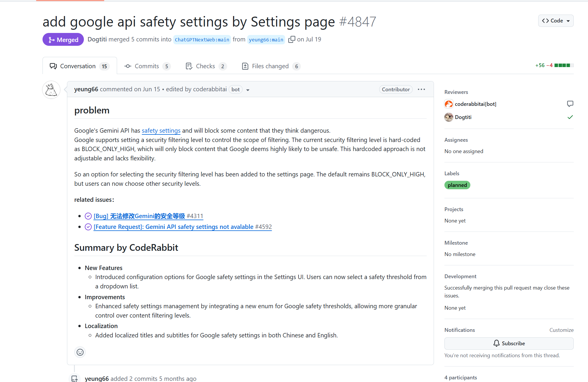Click the Dogtiti approved checkmark icon
Screen dimensions: 588x382
coord(570,117)
